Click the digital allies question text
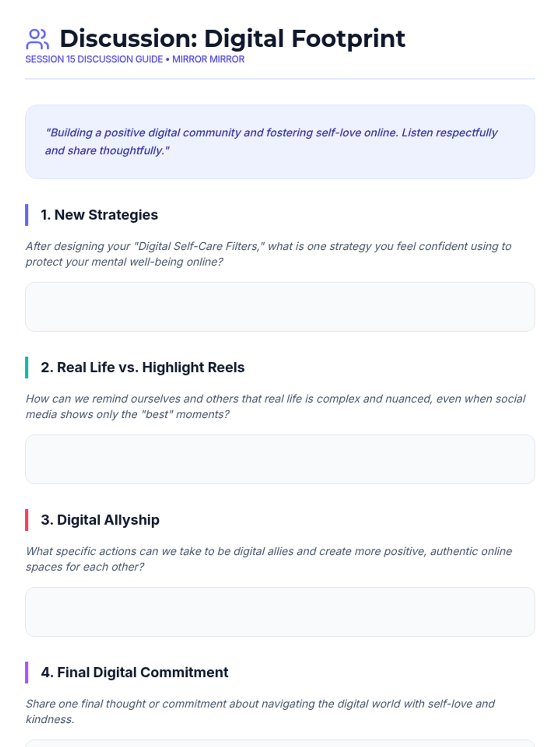The image size is (560, 747). tap(268, 559)
